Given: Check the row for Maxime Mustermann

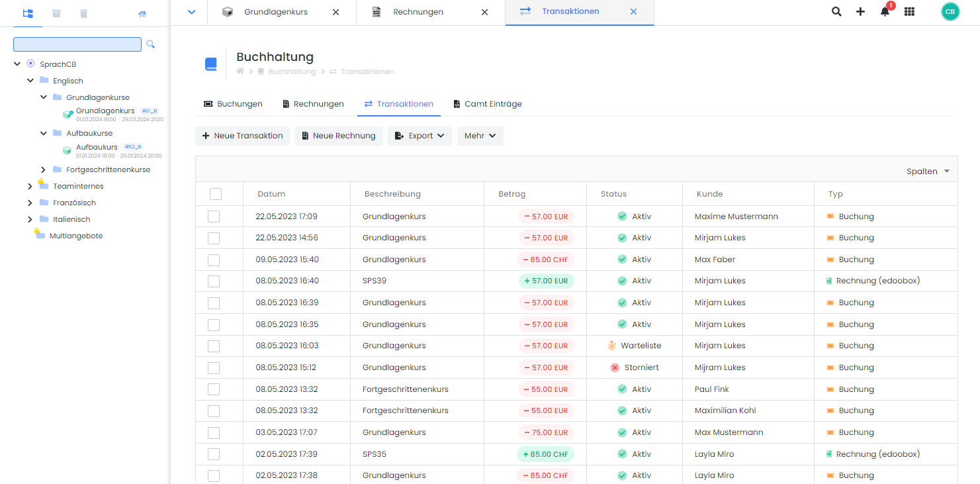Looking at the screenshot, I should click(214, 217).
